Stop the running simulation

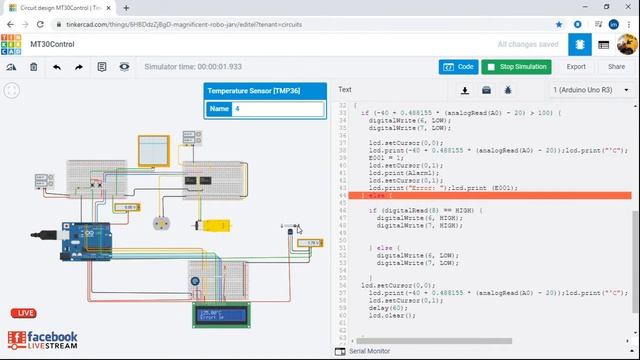coord(516,67)
